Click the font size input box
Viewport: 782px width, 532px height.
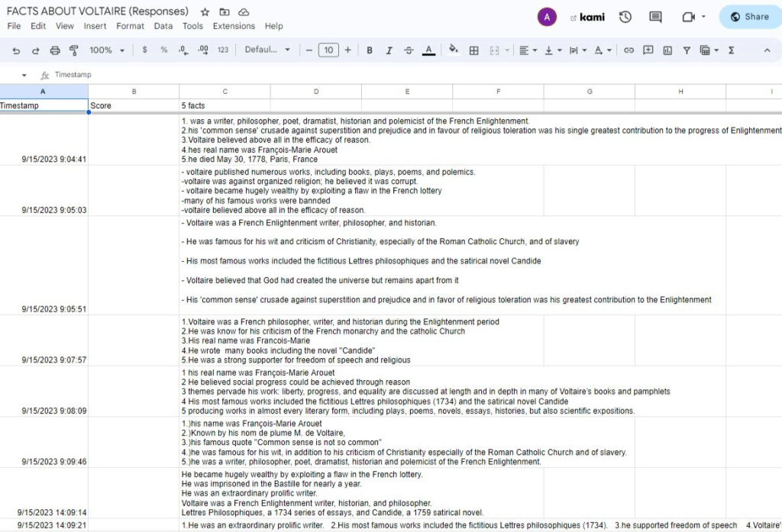click(328, 50)
